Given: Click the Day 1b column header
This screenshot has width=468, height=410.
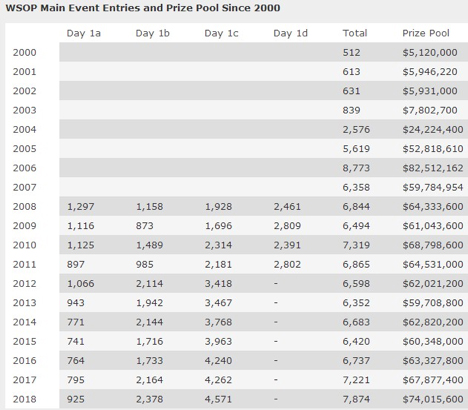Looking at the screenshot, I should (152, 33).
